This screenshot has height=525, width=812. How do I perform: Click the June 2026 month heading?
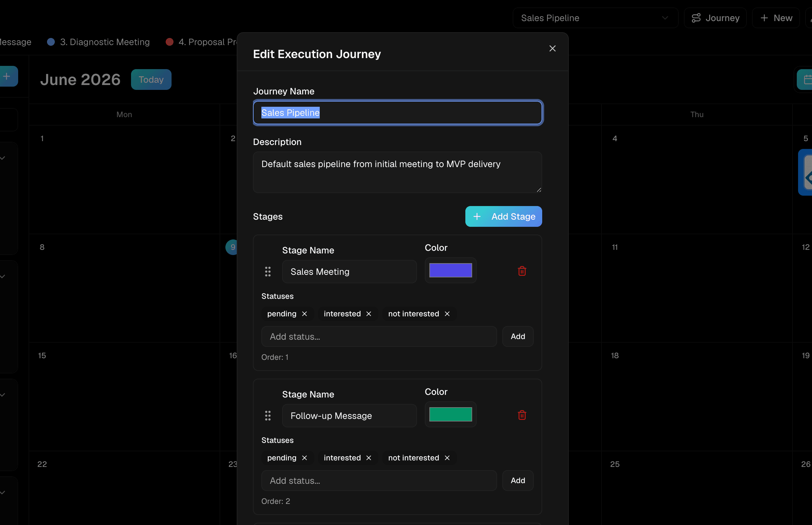click(80, 79)
